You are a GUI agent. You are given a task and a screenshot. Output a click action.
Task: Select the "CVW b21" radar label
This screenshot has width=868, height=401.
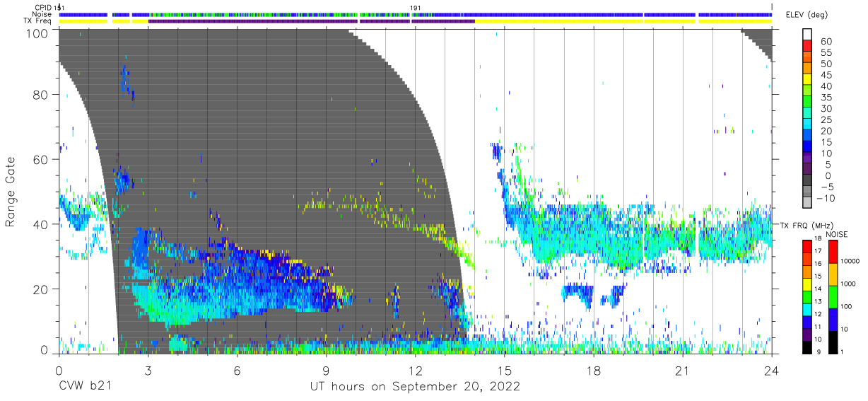coord(85,387)
